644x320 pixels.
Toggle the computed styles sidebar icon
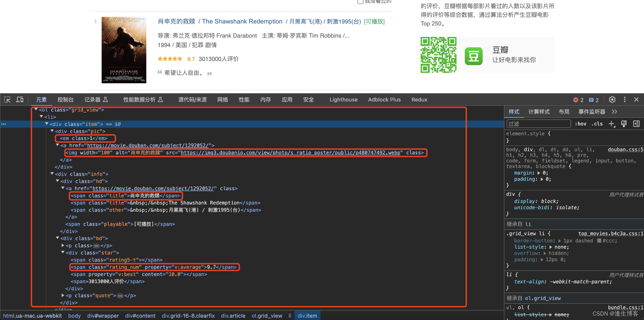636,124
